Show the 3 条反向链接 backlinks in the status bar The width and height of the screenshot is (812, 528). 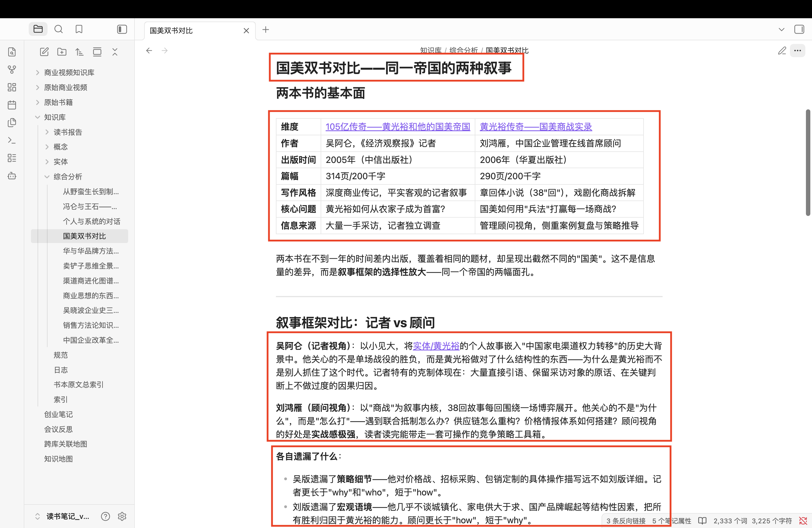point(626,521)
